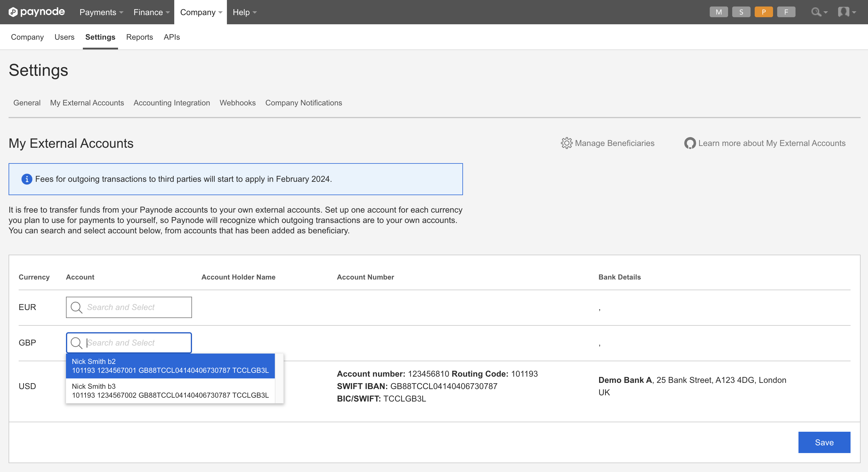Open Accounting Integration settings
This screenshot has height=472, width=868.
click(172, 103)
